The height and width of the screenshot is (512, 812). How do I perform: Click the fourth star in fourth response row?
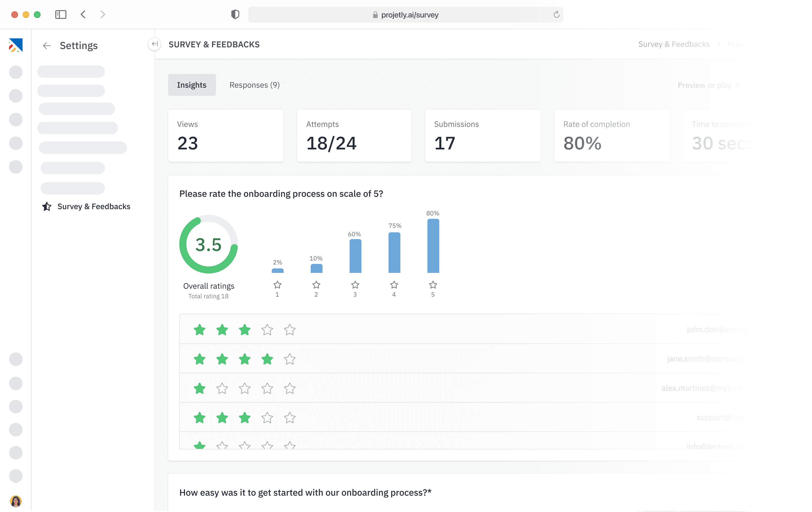click(x=267, y=418)
